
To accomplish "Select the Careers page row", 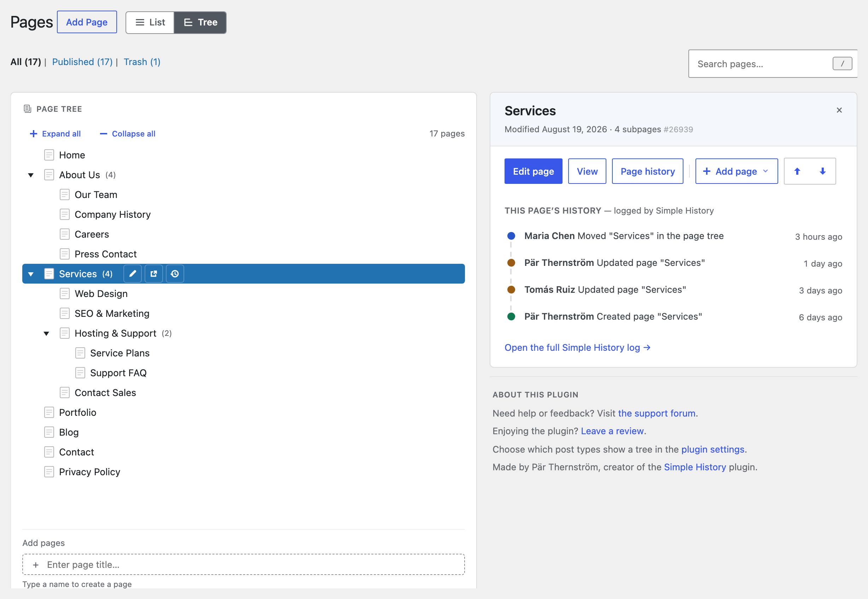I will click(x=243, y=234).
